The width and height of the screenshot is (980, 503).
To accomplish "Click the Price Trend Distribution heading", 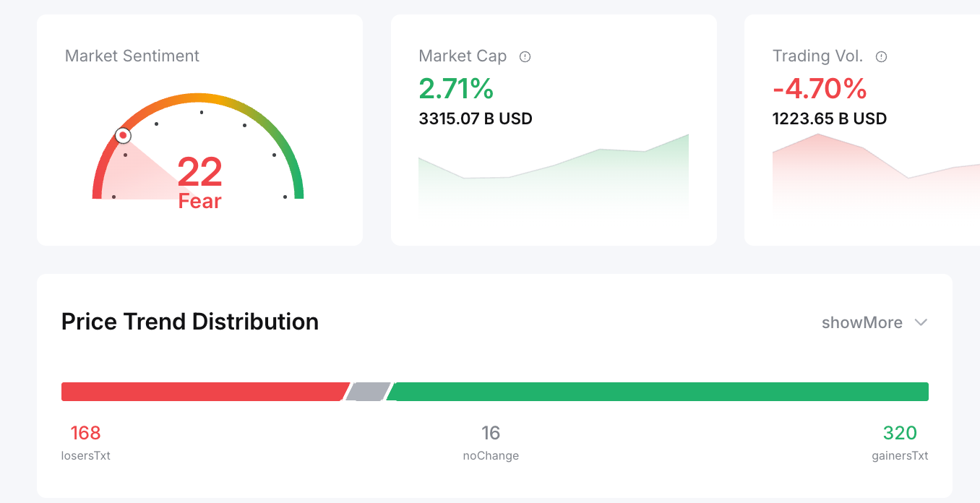I will [x=190, y=322].
